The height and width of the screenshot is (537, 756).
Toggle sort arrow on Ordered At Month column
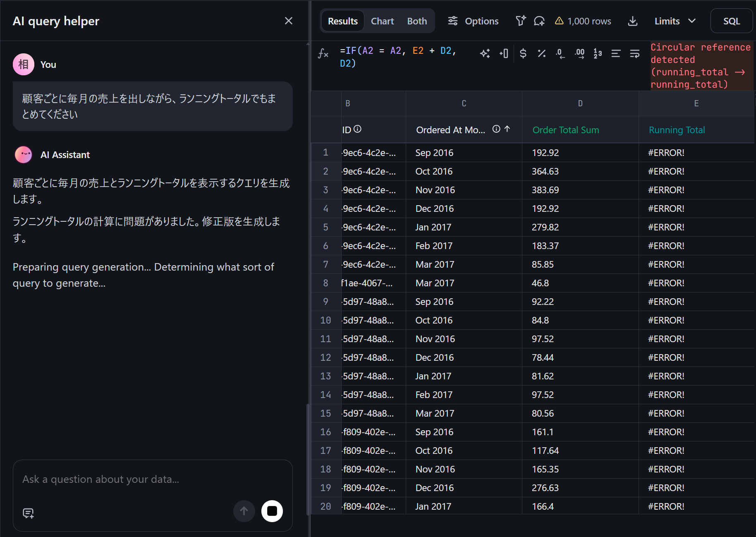(x=507, y=129)
